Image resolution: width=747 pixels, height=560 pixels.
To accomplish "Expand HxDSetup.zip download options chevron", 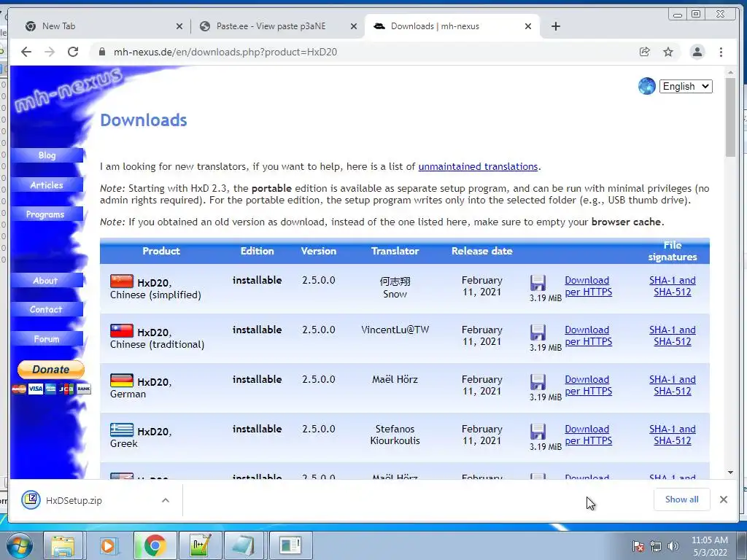I will coord(166,500).
